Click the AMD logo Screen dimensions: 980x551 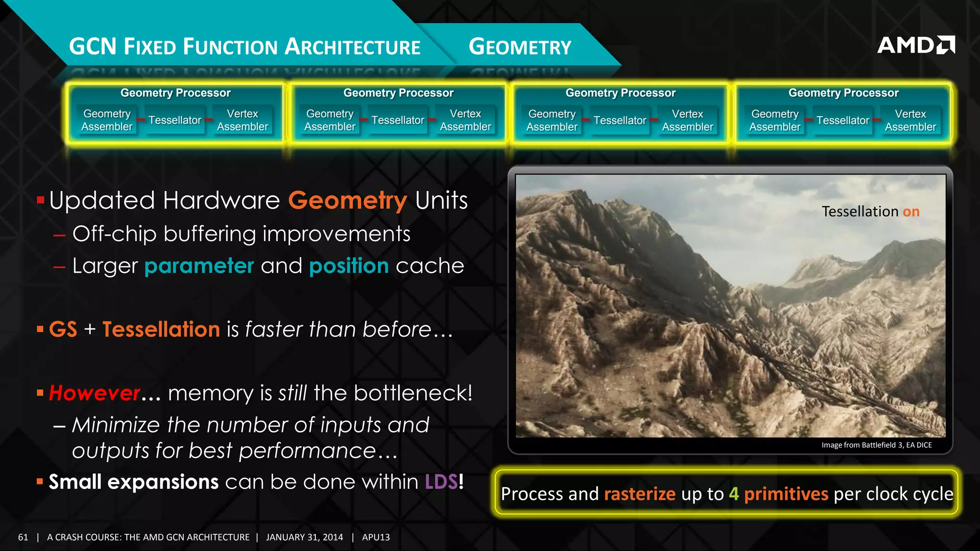click(915, 45)
